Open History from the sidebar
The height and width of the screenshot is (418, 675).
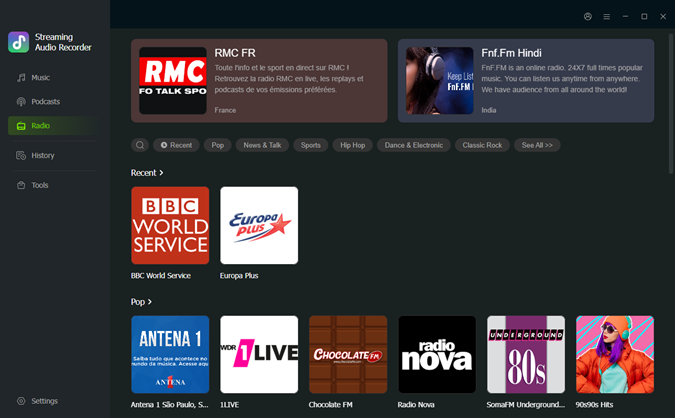coord(52,155)
